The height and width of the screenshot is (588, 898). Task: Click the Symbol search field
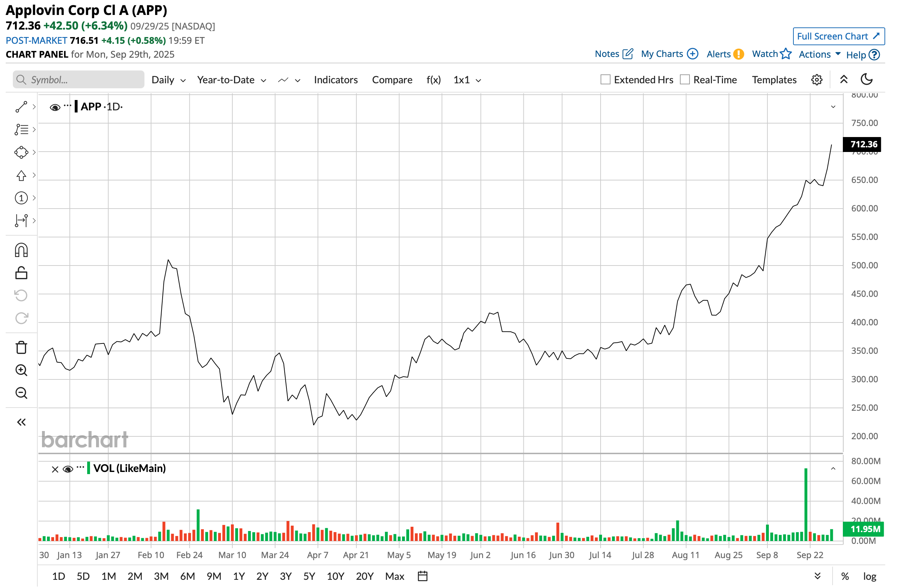click(x=79, y=80)
